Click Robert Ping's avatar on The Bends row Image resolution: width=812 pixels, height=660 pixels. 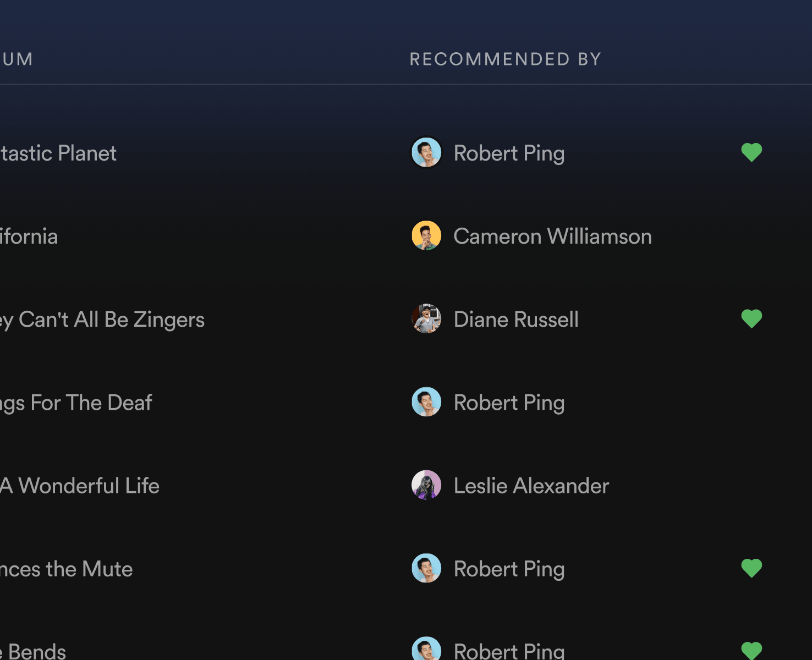tap(426, 650)
